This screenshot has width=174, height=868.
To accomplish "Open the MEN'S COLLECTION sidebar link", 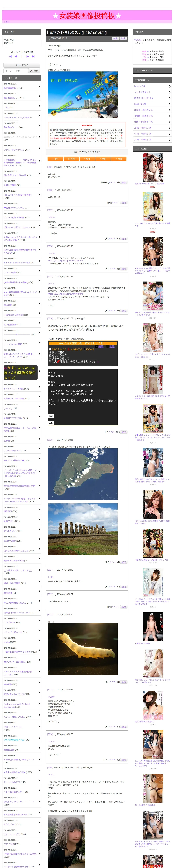I will tap(144, 98).
